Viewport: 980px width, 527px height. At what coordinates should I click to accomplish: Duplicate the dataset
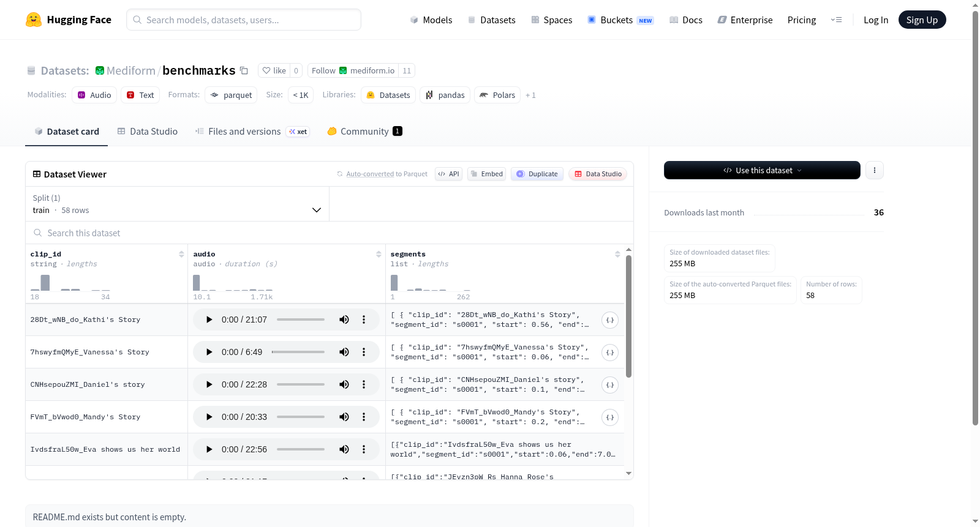[537, 174]
